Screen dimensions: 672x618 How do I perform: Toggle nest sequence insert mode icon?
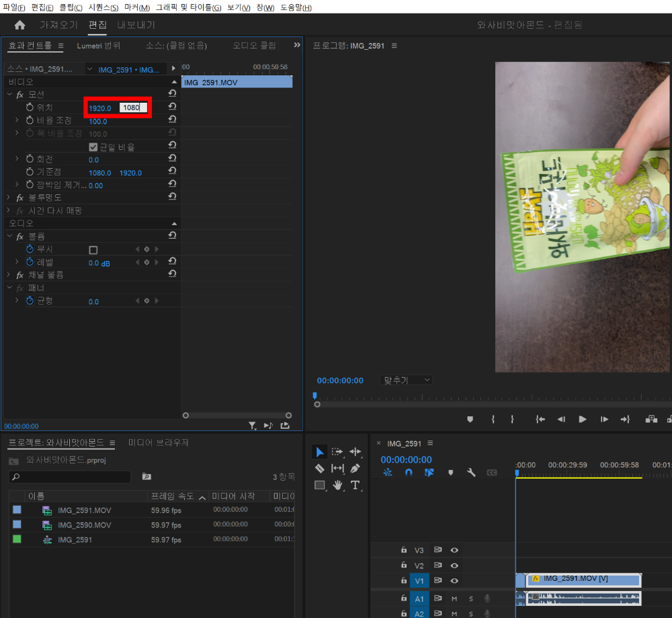click(x=388, y=472)
